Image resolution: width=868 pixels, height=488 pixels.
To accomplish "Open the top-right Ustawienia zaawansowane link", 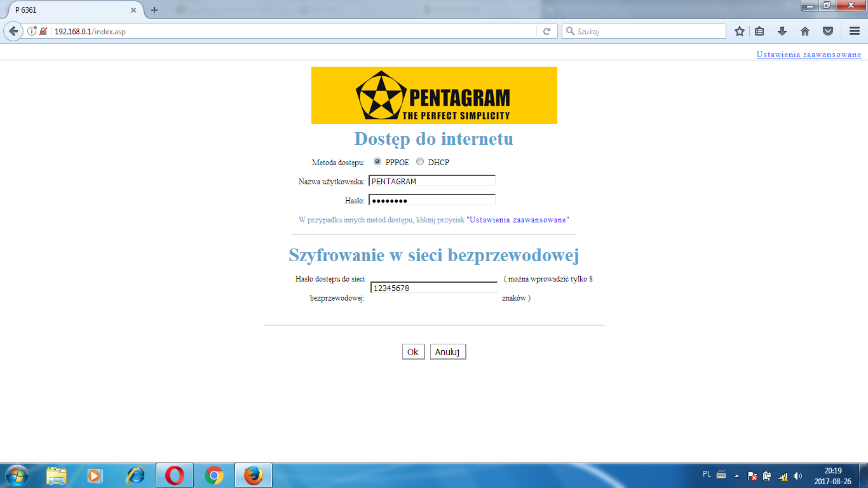I will [x=809, y=55].
